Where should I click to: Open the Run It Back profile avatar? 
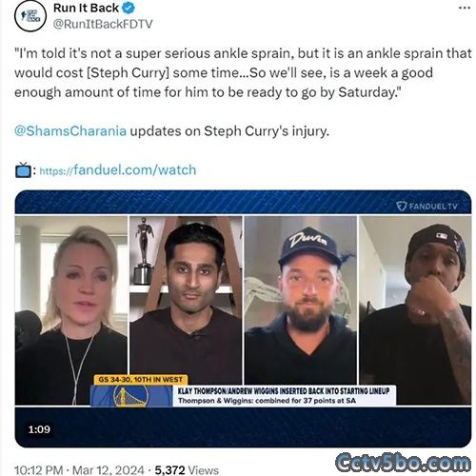(30, 15)
